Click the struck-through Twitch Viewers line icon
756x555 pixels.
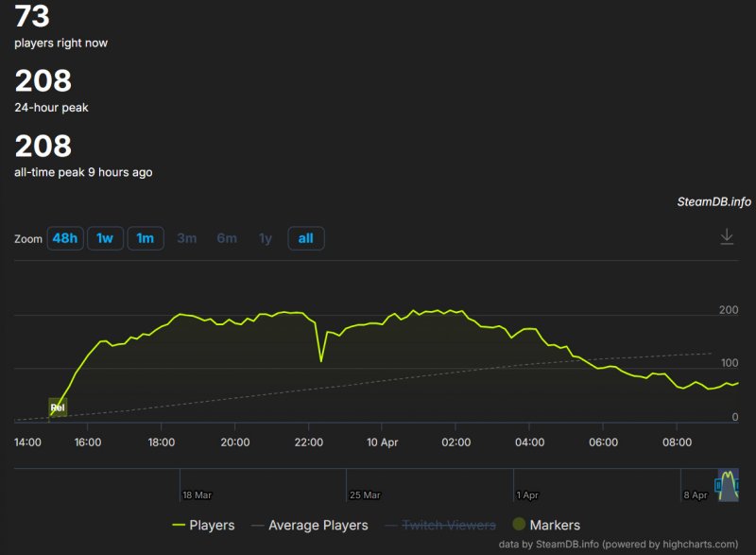[392, 525]
